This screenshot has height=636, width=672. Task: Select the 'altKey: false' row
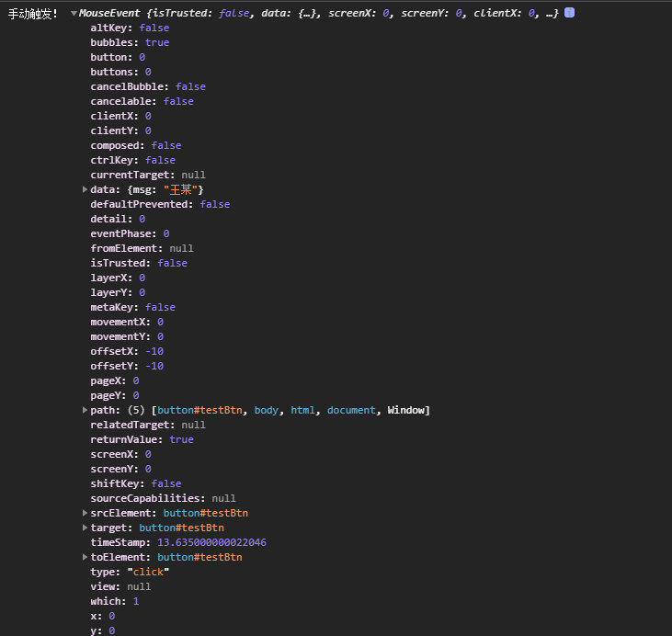pyautogui.click(x=130, y=28)
